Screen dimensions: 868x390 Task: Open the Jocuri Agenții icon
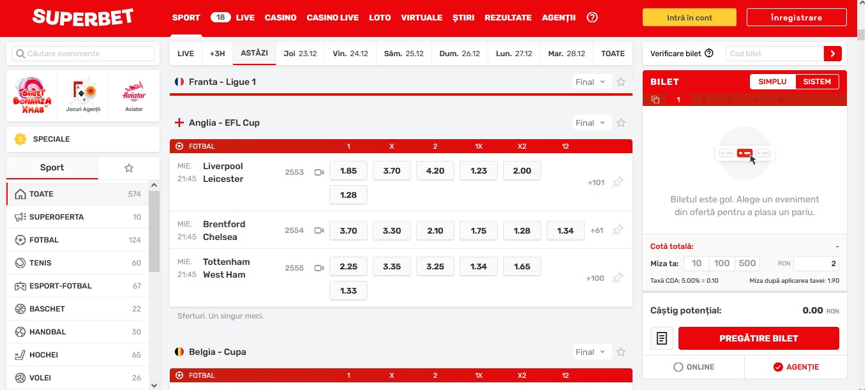[83, 96]
